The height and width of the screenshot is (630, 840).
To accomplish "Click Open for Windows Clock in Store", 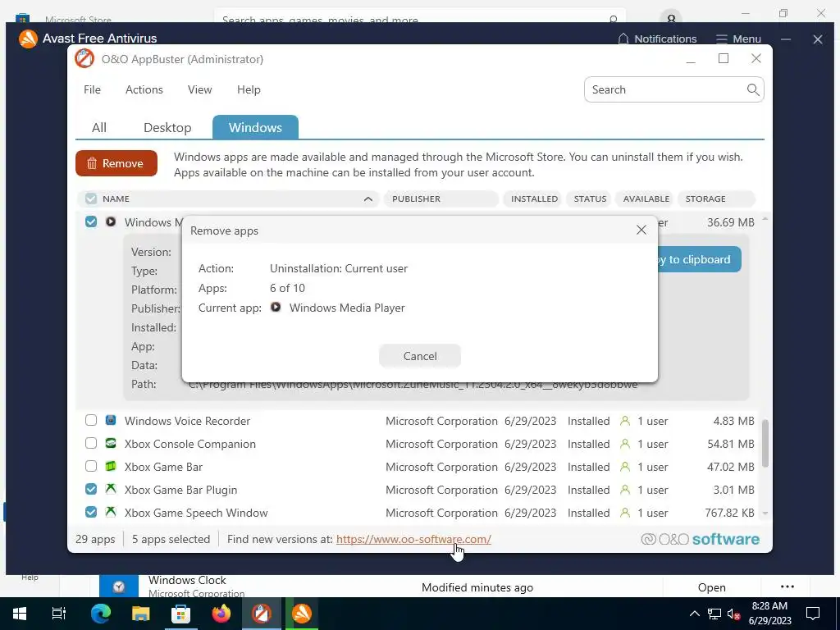I will click(711, 587).
